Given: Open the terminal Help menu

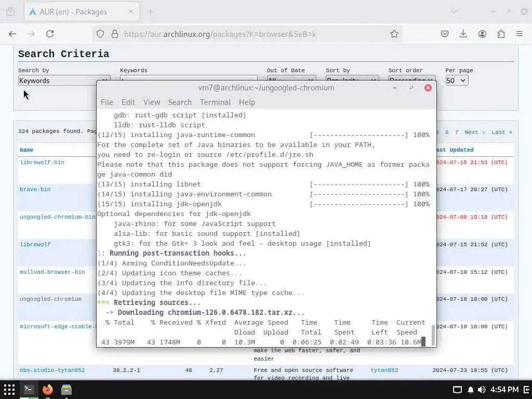Looking at the screenshot, I should (x=247, y=102).
